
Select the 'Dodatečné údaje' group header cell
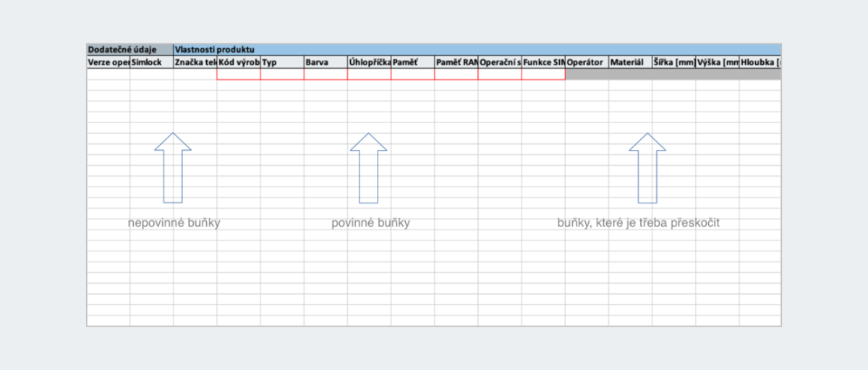(130, 49)
